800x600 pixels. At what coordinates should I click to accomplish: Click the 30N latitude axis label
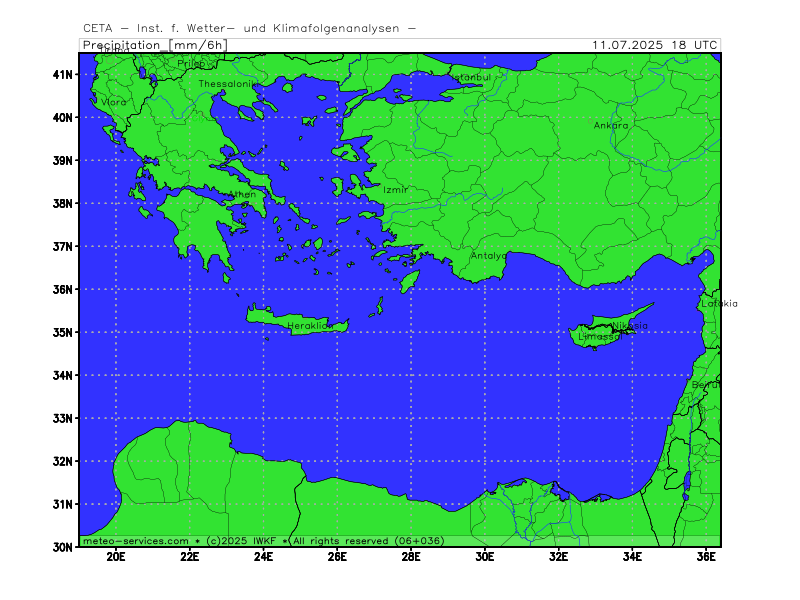(62, 547)
